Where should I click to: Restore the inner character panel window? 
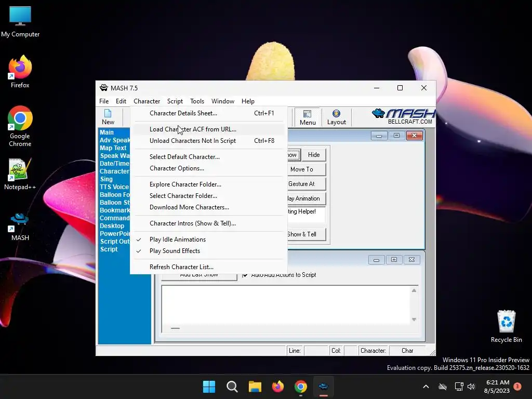click(x=396, y=136)
